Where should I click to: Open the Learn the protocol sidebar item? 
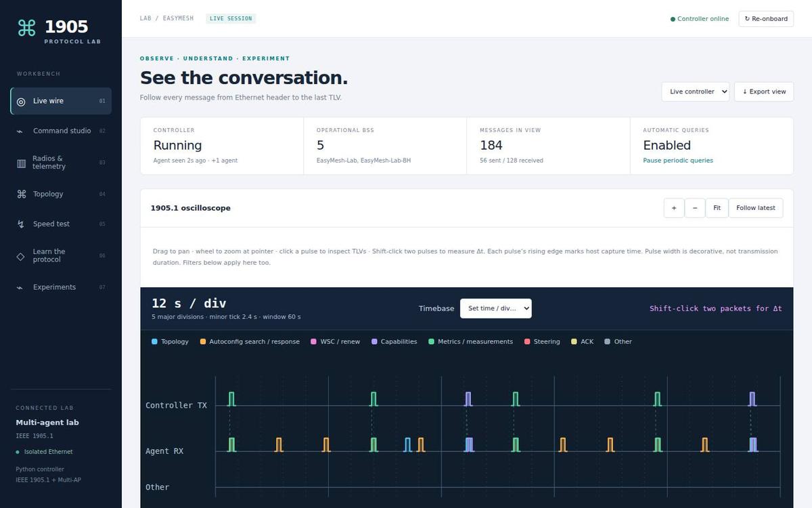61,256
